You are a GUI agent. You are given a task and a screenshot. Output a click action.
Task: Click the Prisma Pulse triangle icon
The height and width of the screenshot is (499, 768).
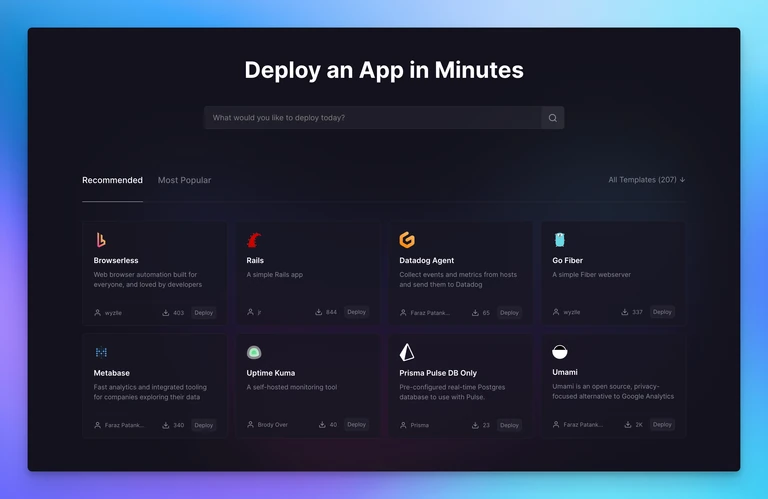tap(407, 352)
